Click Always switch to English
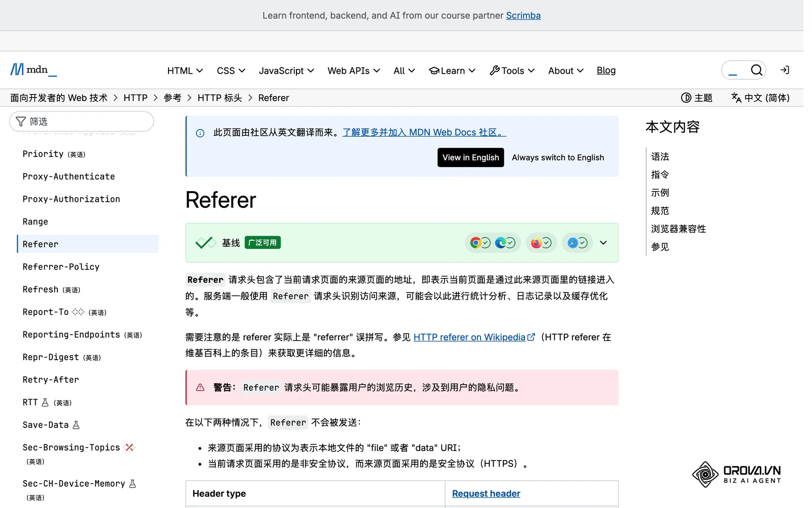This screenshot has width=812, height=508. [558, 157]
